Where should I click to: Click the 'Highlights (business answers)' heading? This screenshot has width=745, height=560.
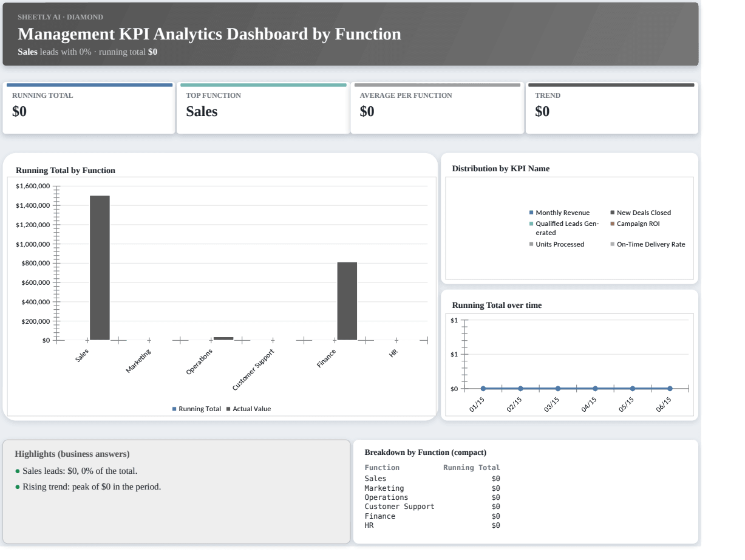[72, 454]
